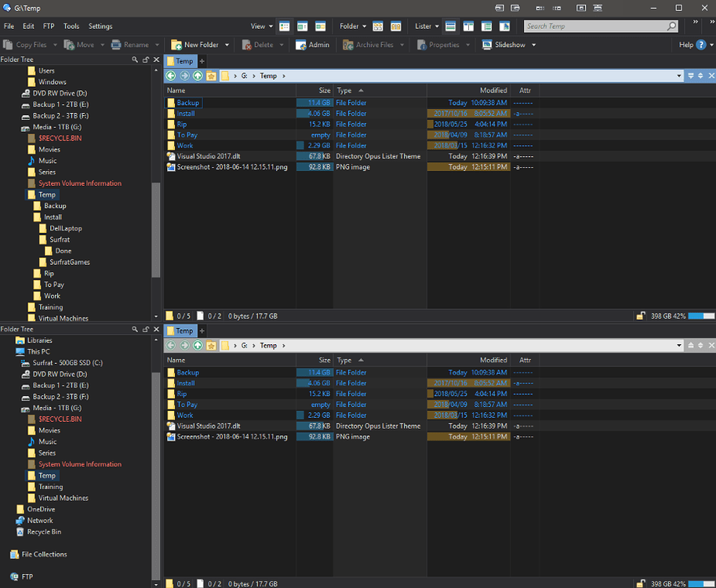Open the View dropdown menu

(262, 26)
